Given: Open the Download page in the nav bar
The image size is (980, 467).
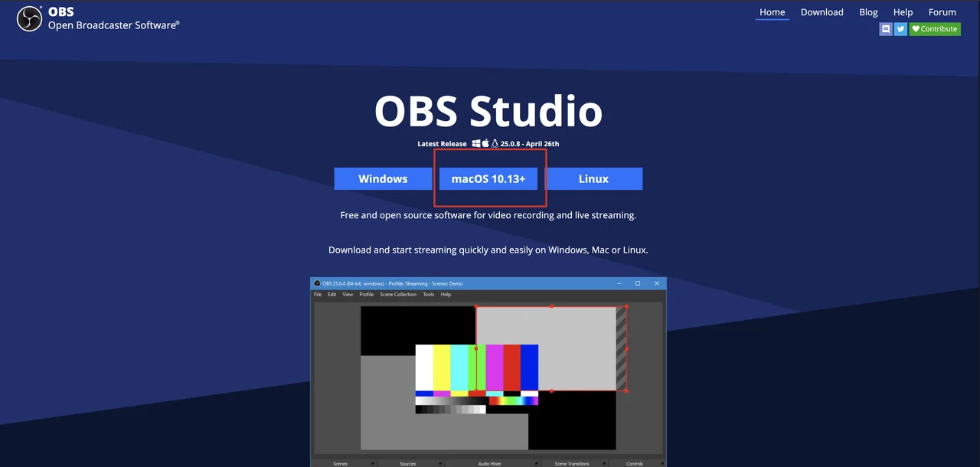Looking at the screenshot, I should click(x=822, y=12).
